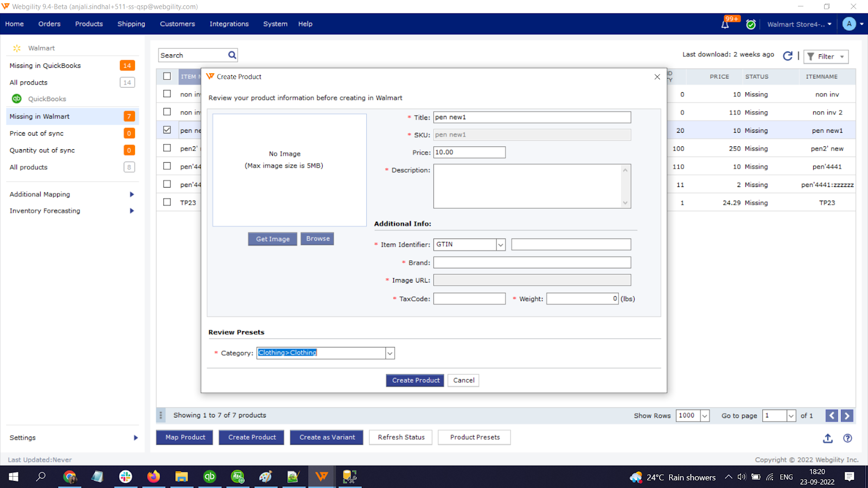Open File Explorer from the taskbar
The width and height of the screenshot is (868, 488).
(x=181, y=477)
